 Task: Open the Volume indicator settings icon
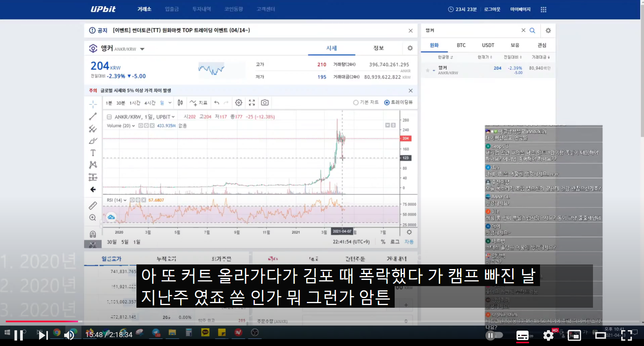(x=147, y=126)
